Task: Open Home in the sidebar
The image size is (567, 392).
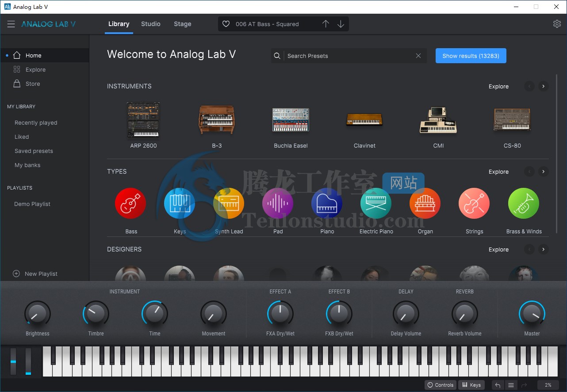Action: pos(45,55)
